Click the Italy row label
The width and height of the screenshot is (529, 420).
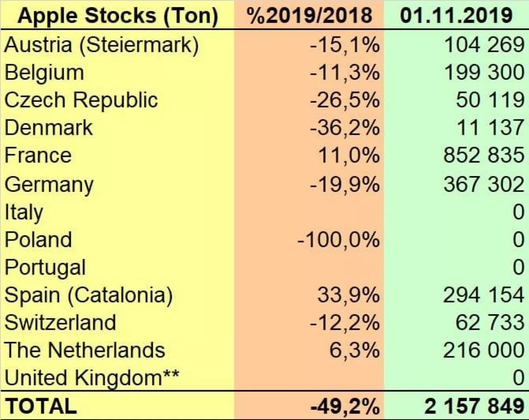pyautogui.click(x=24, y=212)
